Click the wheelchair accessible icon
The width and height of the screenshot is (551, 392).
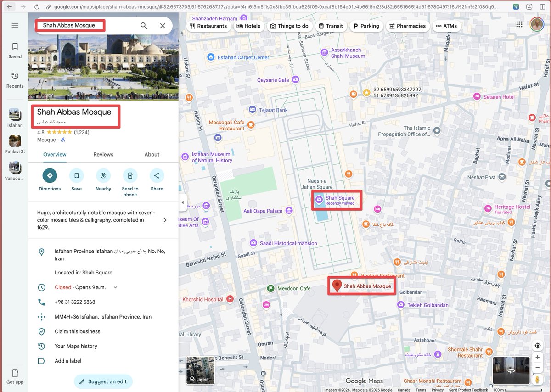coord(63,140)
